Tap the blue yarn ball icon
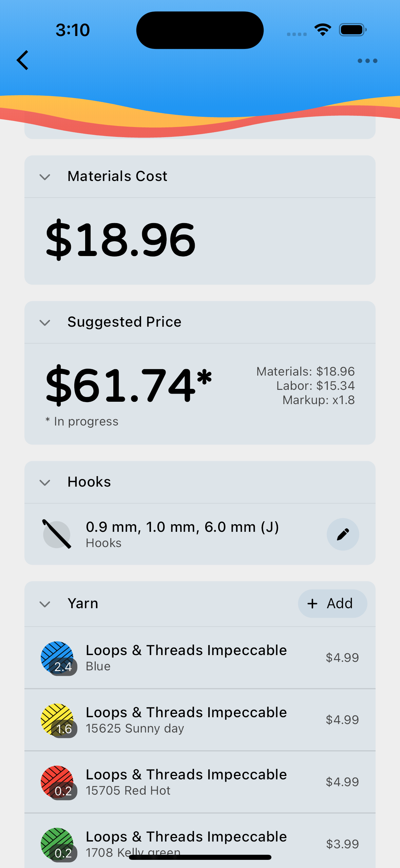This screenshot has height=868, width=400. tap(57, 658)
